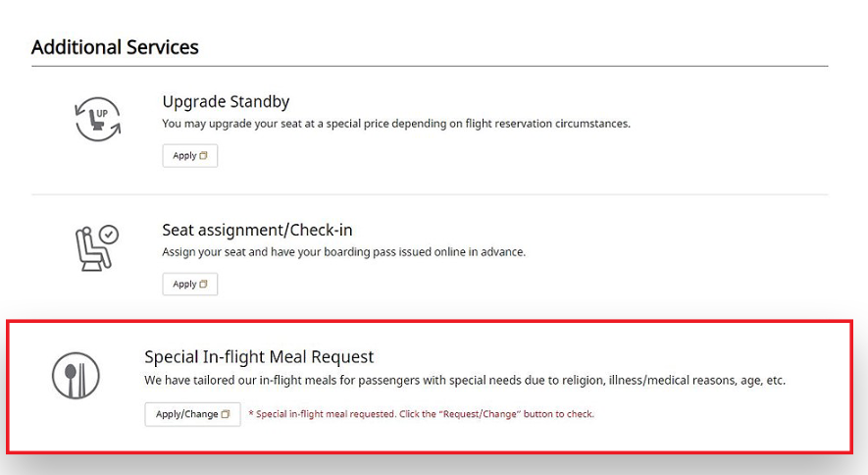Click the "UP" label inside the upgrade icon
The height and width of the screenshot is (475, 868).
point(101,113)
